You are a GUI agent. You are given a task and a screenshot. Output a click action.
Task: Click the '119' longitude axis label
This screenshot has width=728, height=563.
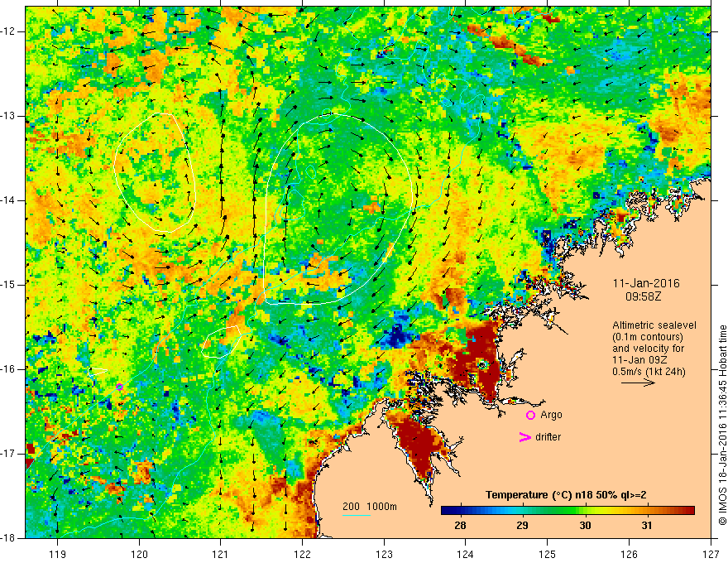(x=58, y=554)
